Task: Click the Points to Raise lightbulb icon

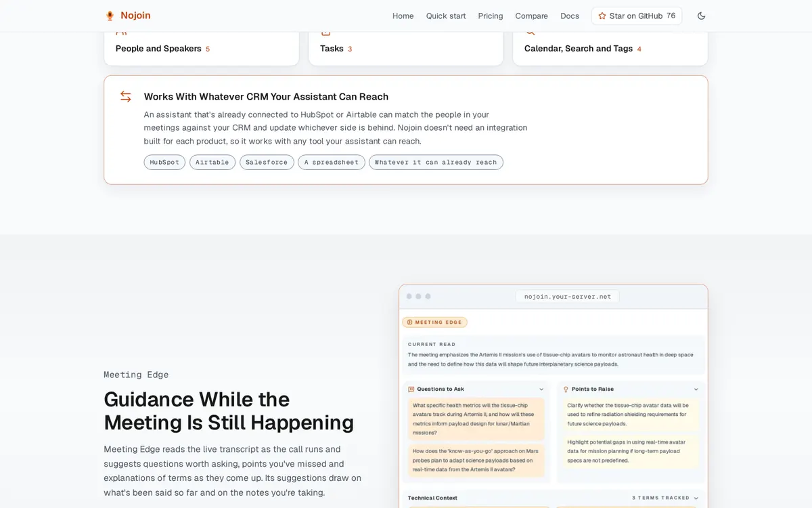Action: (566, 389)
